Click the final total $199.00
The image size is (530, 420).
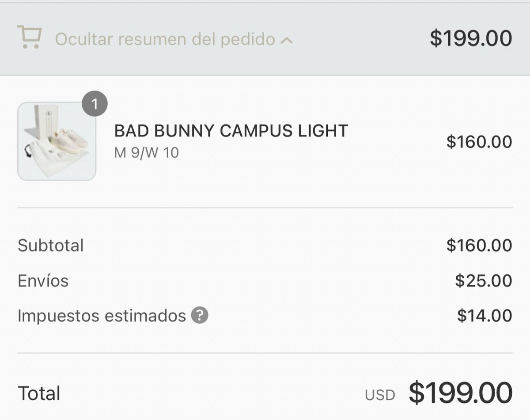pyautogui.click(x=460, y=392)
